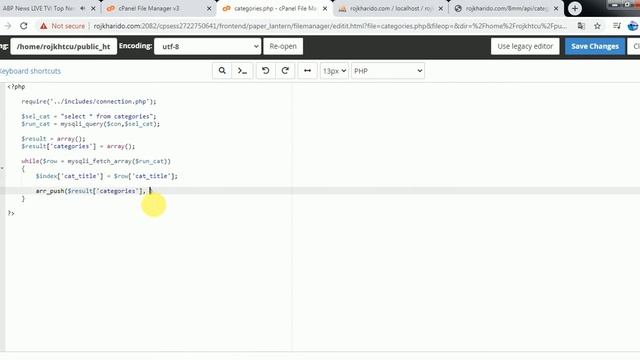640x360 pixels.
Task: Click the $result['categories'] = array() line
Action: [78, 146]
